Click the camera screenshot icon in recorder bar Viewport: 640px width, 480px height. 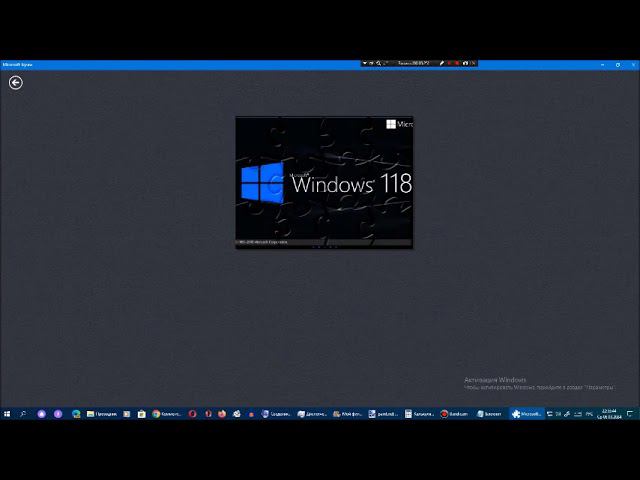(465, 63)
